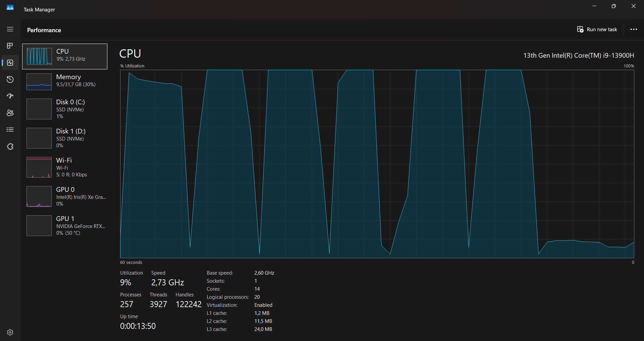Open the Users page icon

pyautogui.click(x=10, y=113)
